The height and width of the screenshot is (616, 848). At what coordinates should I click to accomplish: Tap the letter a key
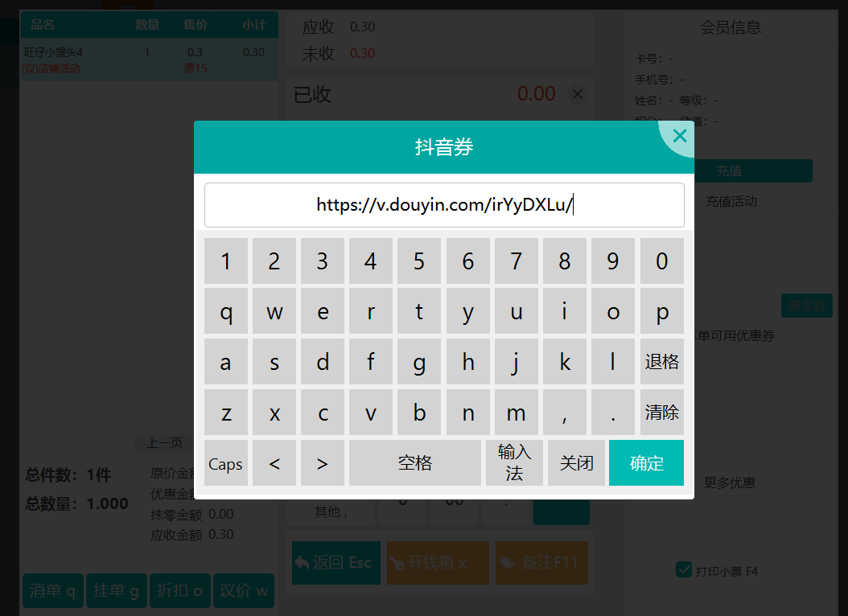[226, 362]
